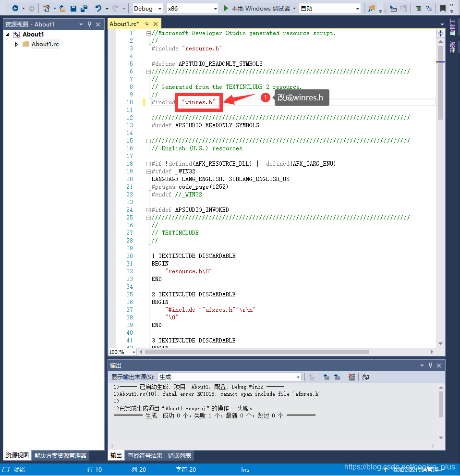Collapse the code fold at line 1
Screen dimensions: 460x476
point(148,34)
